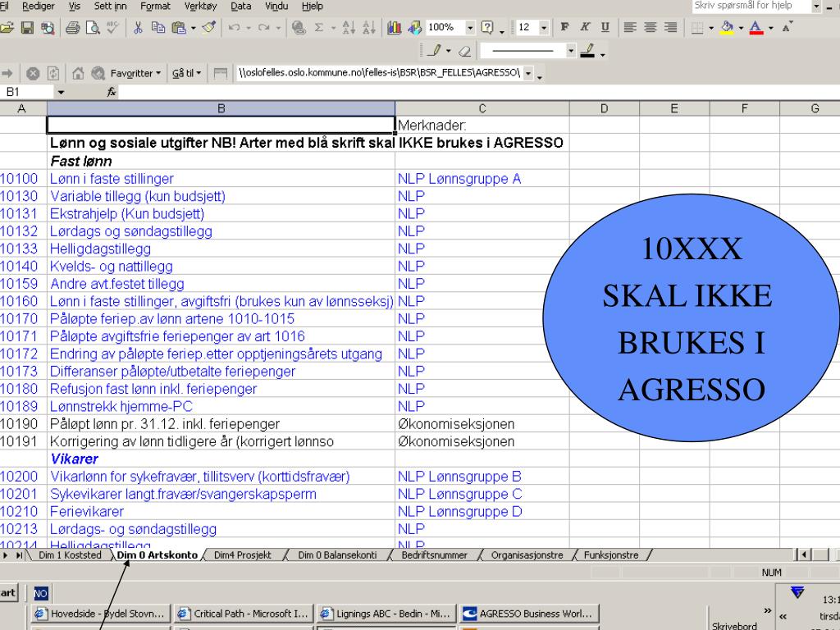Screen dimensions: 840x630
Task: Open the font size 12 dropdown
Action: click(x=544, y=27)
